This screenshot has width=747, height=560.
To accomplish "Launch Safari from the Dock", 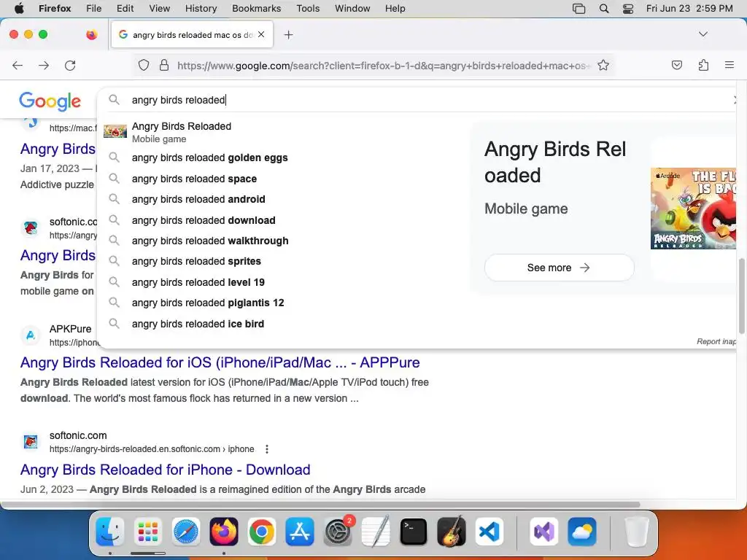I will [185, 532].
